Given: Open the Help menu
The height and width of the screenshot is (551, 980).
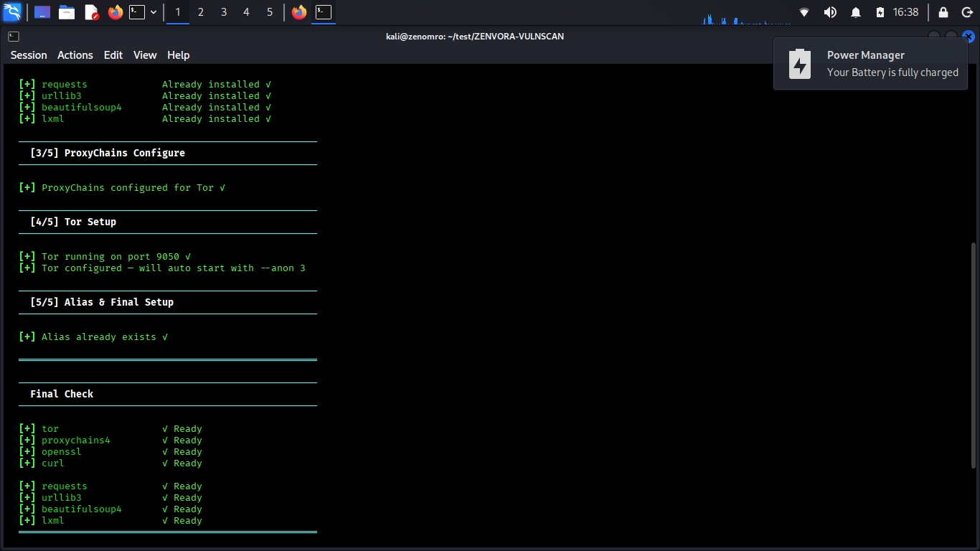Looking at the screenshot, I should (x=179, y=55).
